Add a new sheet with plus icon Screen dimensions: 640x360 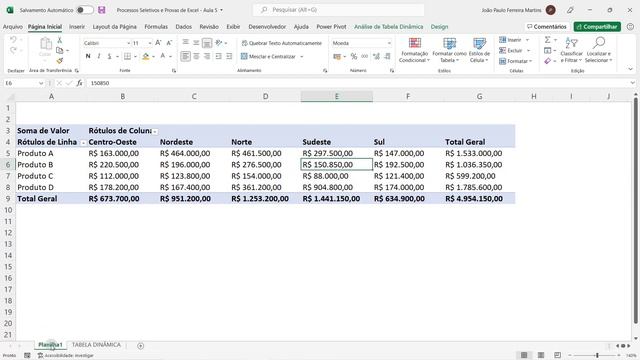140,346
